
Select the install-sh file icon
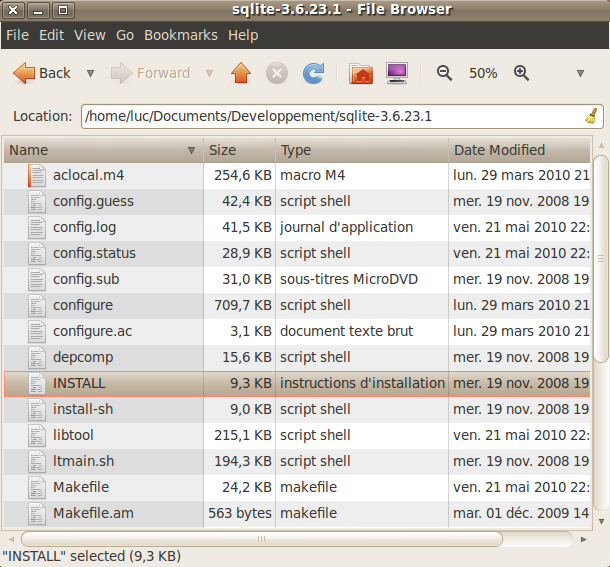(x=37, y=409)
